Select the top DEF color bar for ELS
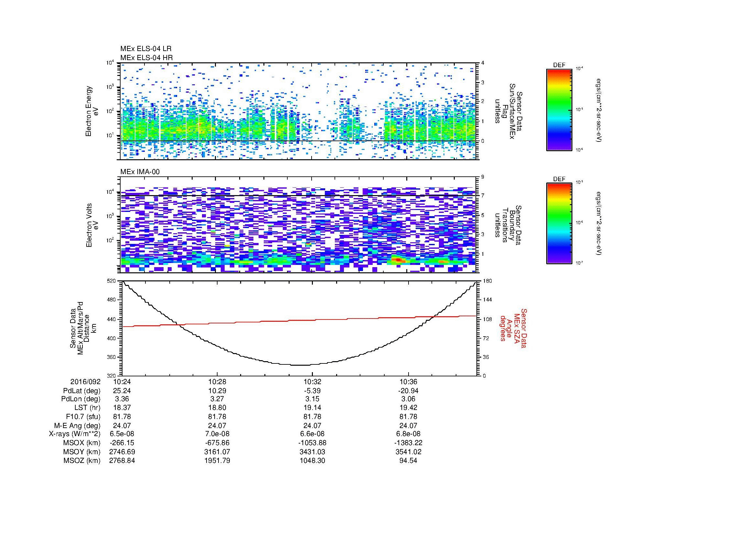The height and width of the screenshot is (534, 756). (x=559, y=110)
